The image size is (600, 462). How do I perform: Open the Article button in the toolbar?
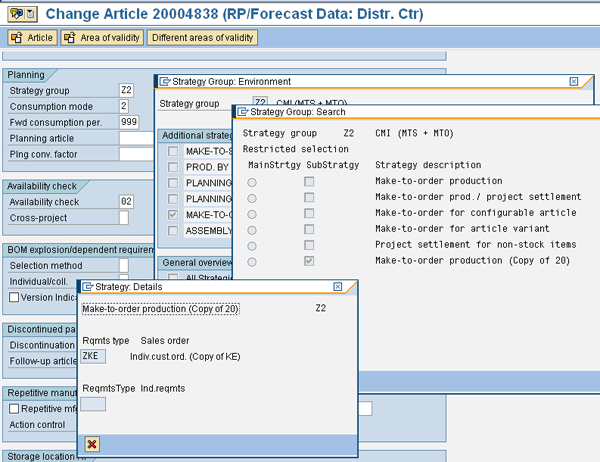[31, 38]
